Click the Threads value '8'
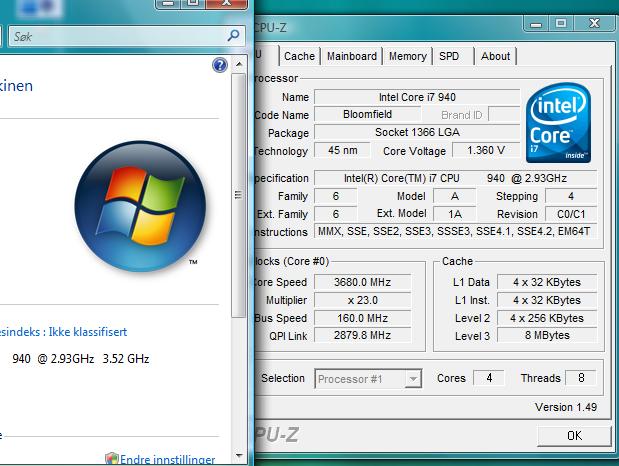Screen dimensions: 619x466 pos(581,378)
